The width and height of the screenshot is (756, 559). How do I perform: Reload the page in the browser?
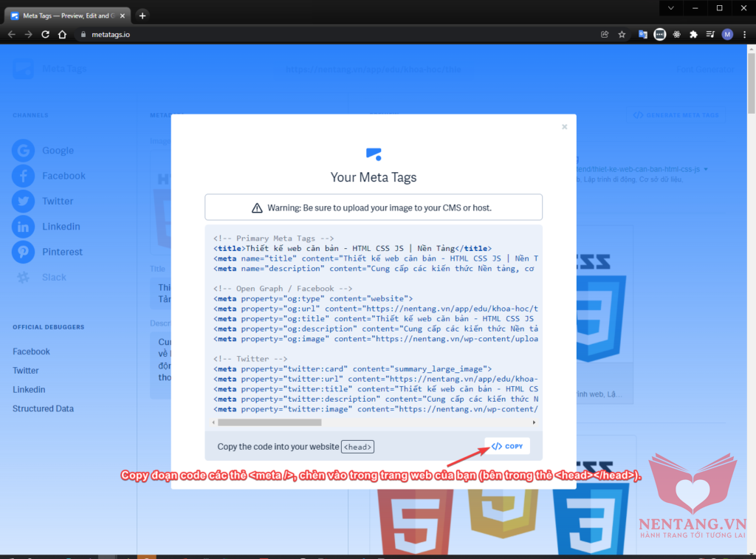coord(45,34)
